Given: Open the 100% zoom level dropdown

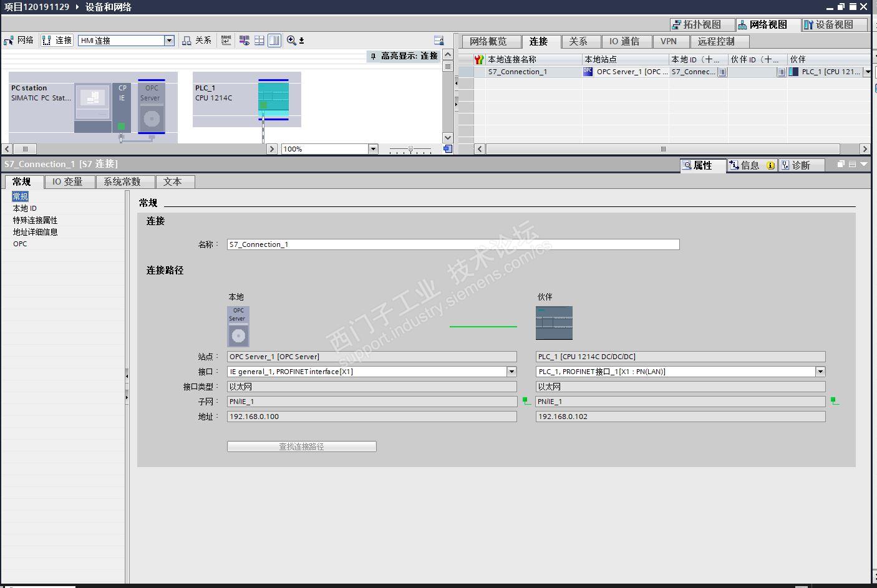Looking at the screenshot, I should pyautogui.click(x=373, y=149).
